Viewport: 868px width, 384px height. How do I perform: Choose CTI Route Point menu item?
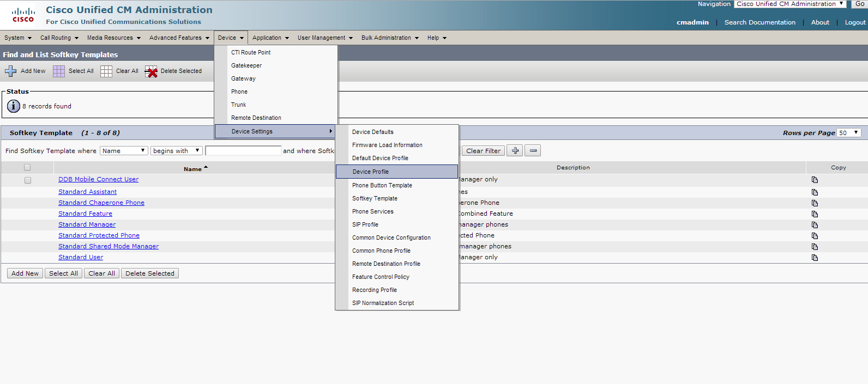[x=251, y=52]
